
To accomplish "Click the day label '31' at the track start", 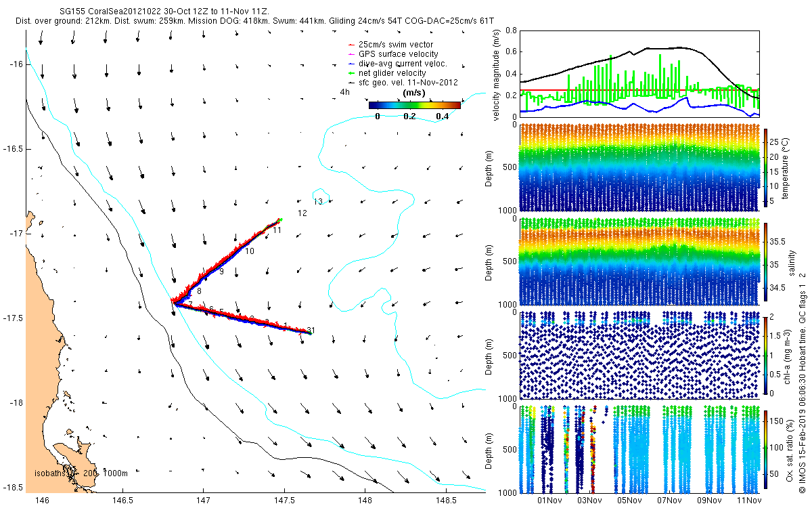I will [x=311, y=330].
